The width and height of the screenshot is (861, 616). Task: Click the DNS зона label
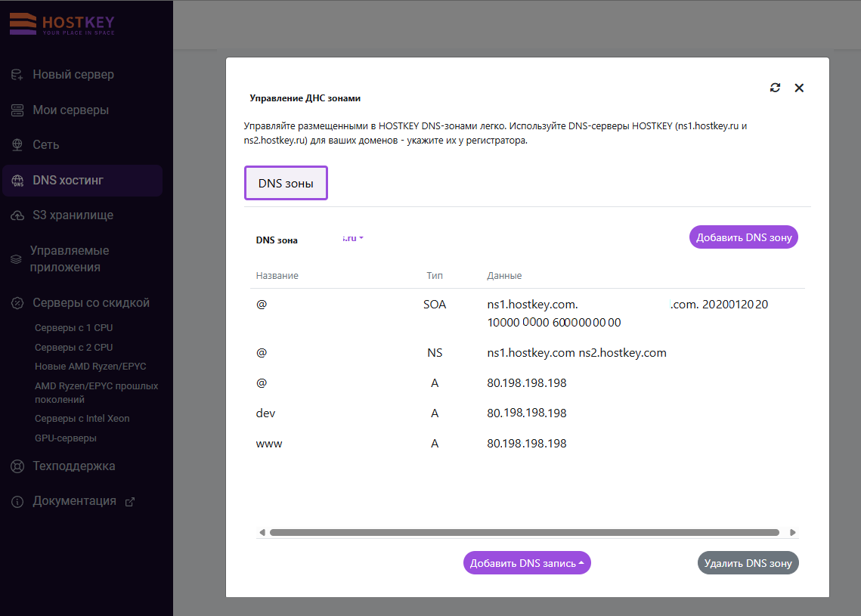[277, 240]
